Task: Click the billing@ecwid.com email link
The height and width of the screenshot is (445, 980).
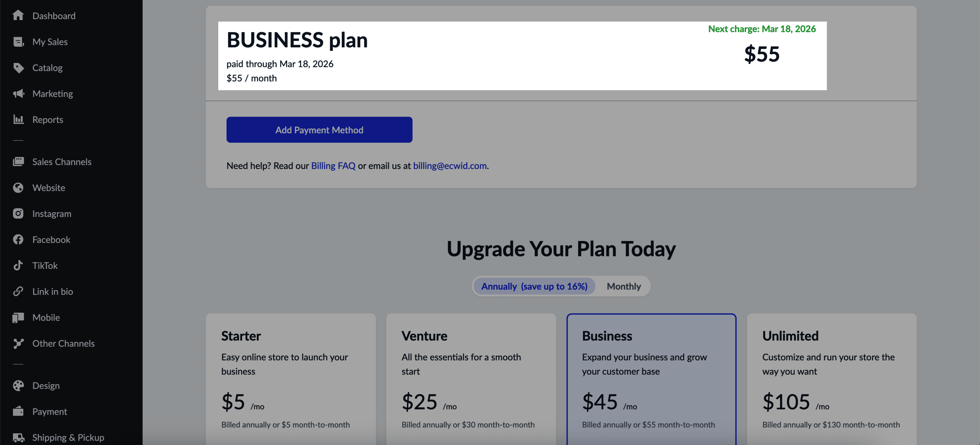Action: click(x=450, y=166)
